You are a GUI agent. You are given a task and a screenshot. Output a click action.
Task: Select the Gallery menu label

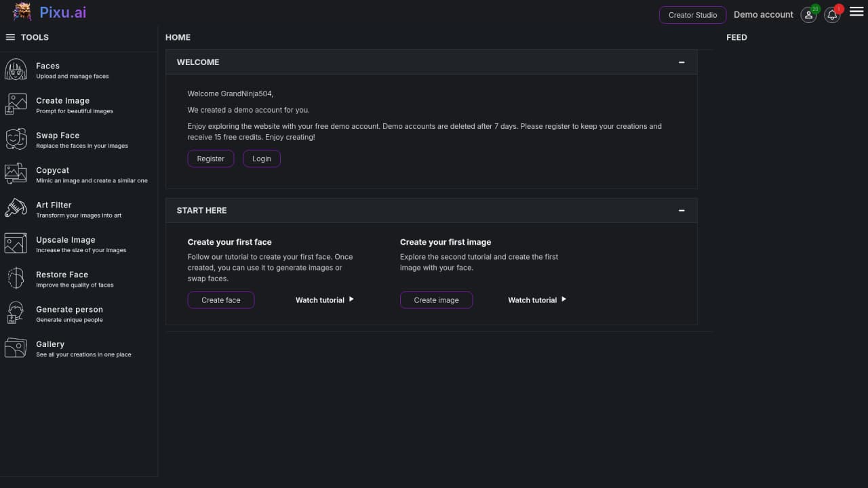click(x=50, y=344)
